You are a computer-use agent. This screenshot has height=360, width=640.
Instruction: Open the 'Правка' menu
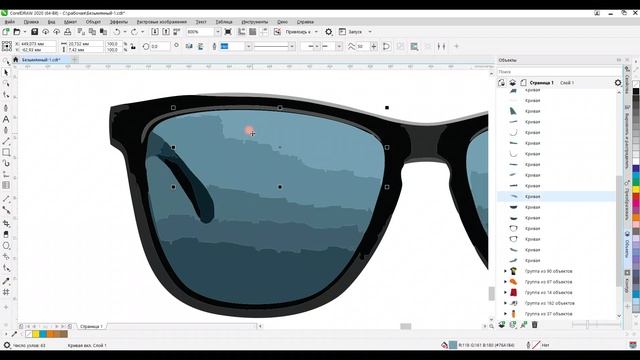click(x=31, y=22)
